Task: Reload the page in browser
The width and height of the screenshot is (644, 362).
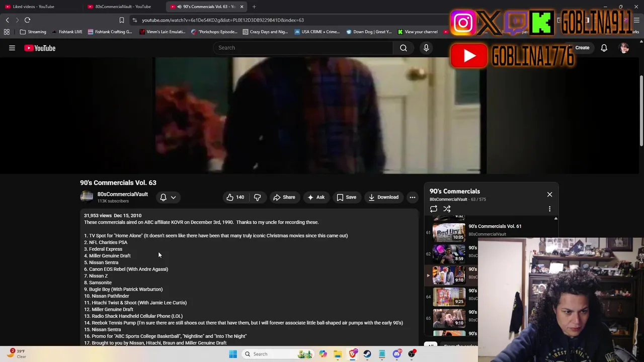Action: [x=27, y=20]
